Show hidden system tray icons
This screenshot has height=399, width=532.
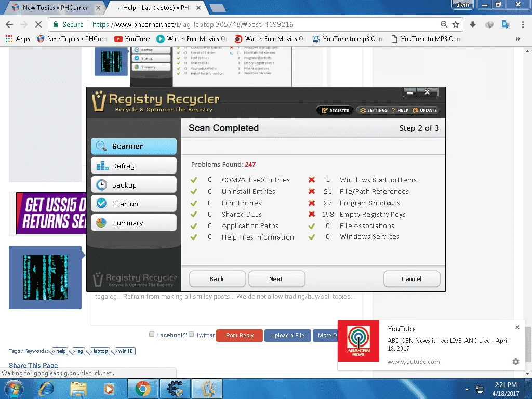467,389
